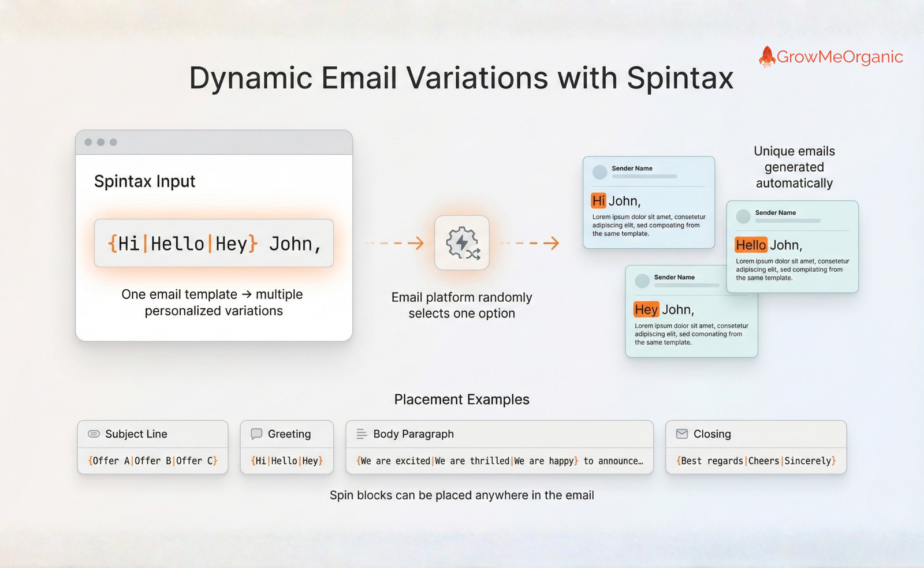Toggle the highlighted Hello greeting chip
924x568 pixels.
751,245
